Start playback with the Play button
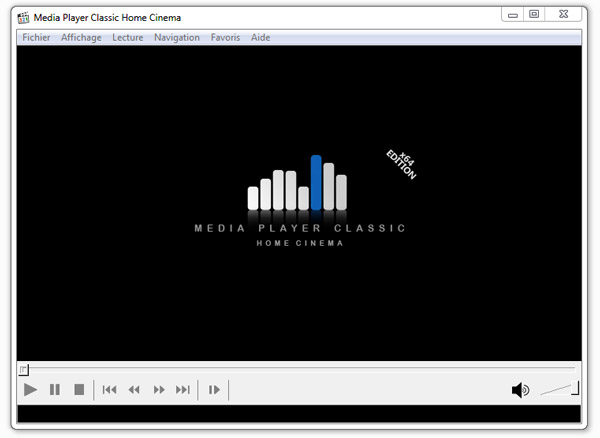This screenshot has width=600, height=438. (30, 390)
